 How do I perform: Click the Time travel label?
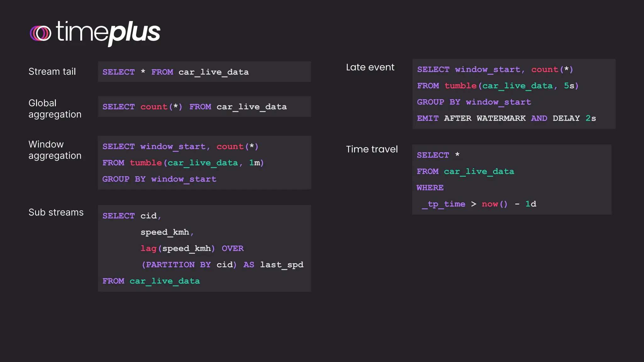click(x=372, y=149)
